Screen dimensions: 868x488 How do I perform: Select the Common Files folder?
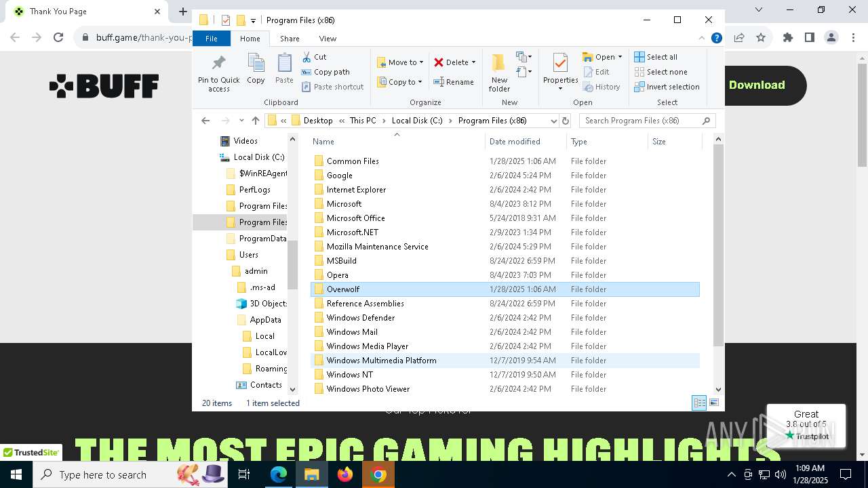[x=505, y=161]
